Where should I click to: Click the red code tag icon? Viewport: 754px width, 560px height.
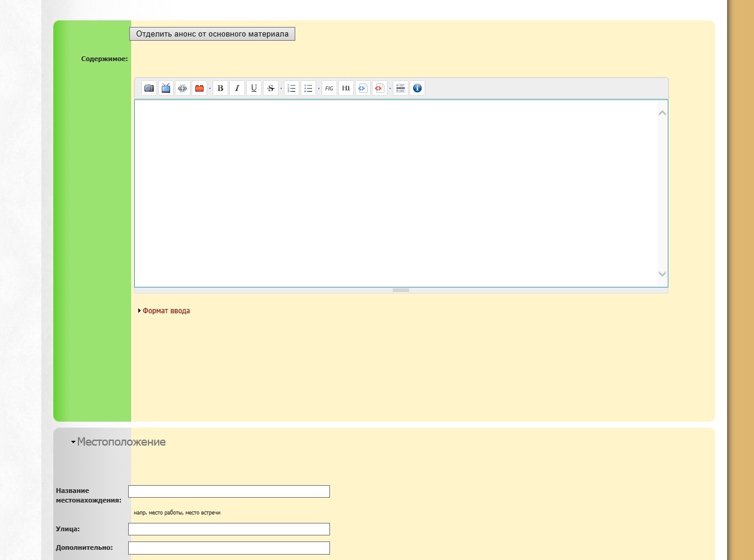point(380,88)
